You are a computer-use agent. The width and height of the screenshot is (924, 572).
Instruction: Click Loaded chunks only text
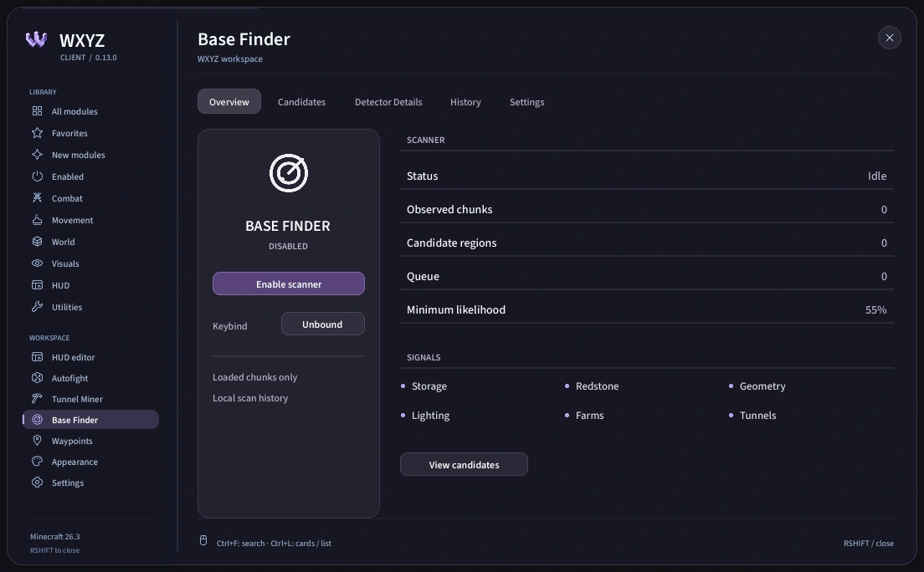coord(254,377)
